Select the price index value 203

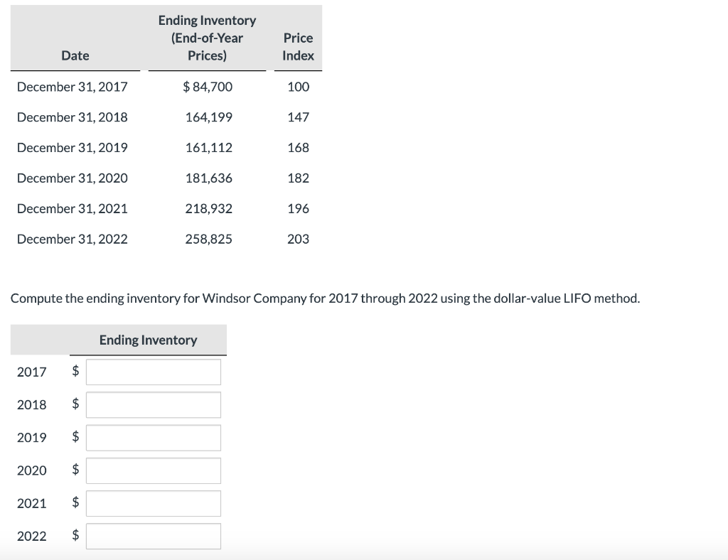pyautogui.click(x=298, y=239)
